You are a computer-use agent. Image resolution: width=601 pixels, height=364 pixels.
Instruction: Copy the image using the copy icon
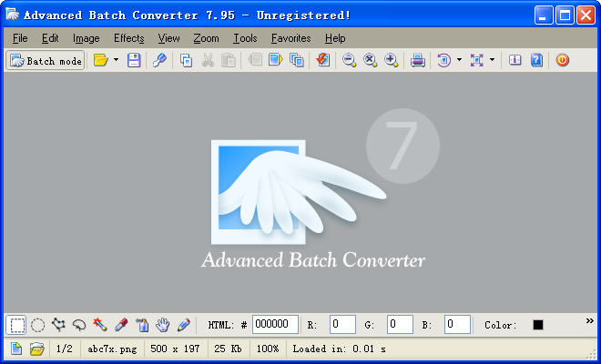point(187,60)
